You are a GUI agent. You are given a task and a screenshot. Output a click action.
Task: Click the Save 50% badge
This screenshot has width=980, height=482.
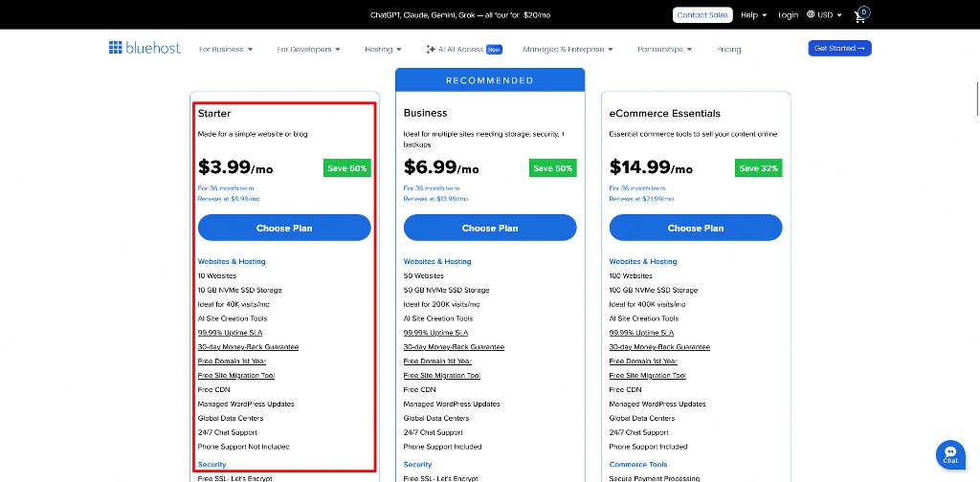pyautogui.click(x=552, y=168)
